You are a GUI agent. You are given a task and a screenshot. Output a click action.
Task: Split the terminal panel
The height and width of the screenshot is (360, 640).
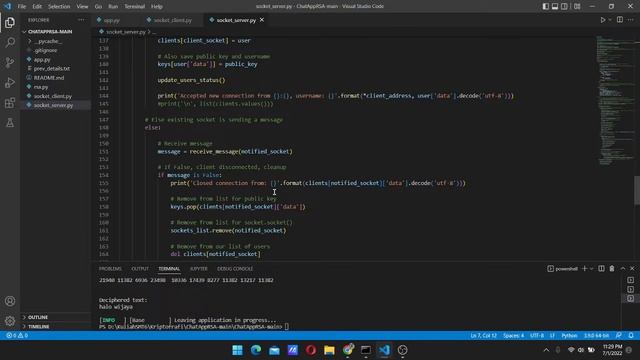[601, 269]
